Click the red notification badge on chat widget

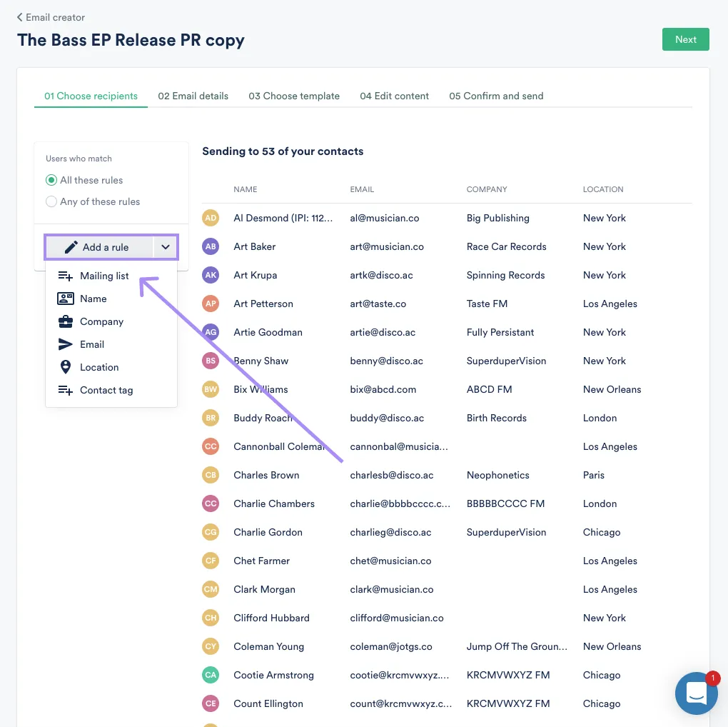tap(712, 678)
